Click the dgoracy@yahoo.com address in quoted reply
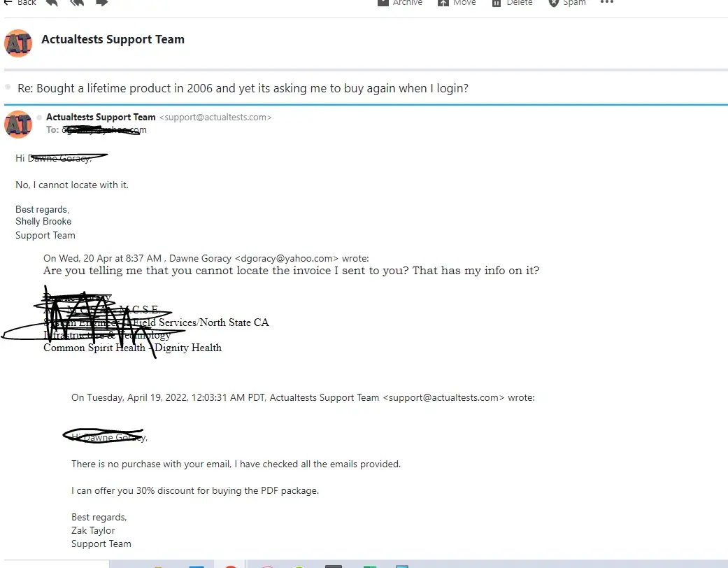The height and width of the screenshot is (568, 728). pyautogui.click(x=287, y=258)
